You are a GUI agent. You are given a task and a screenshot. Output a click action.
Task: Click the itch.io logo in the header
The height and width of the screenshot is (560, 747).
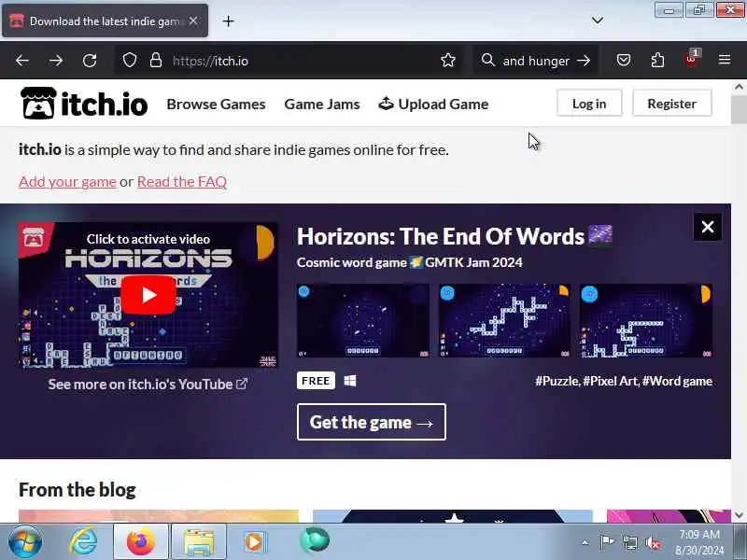pyautogui.click(x=84, y=104)
